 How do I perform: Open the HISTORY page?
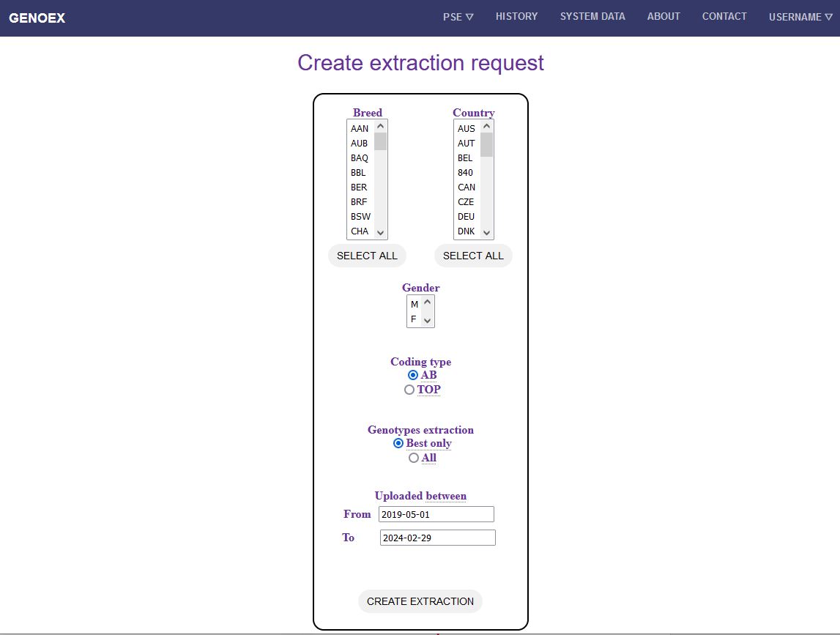(516, 17)
